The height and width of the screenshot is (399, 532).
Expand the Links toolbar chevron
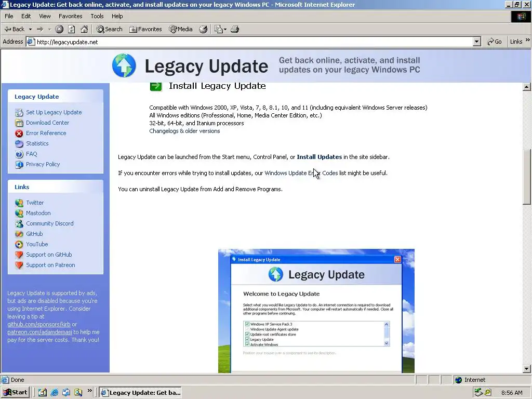pyautogui.click(x=528, y=40)
